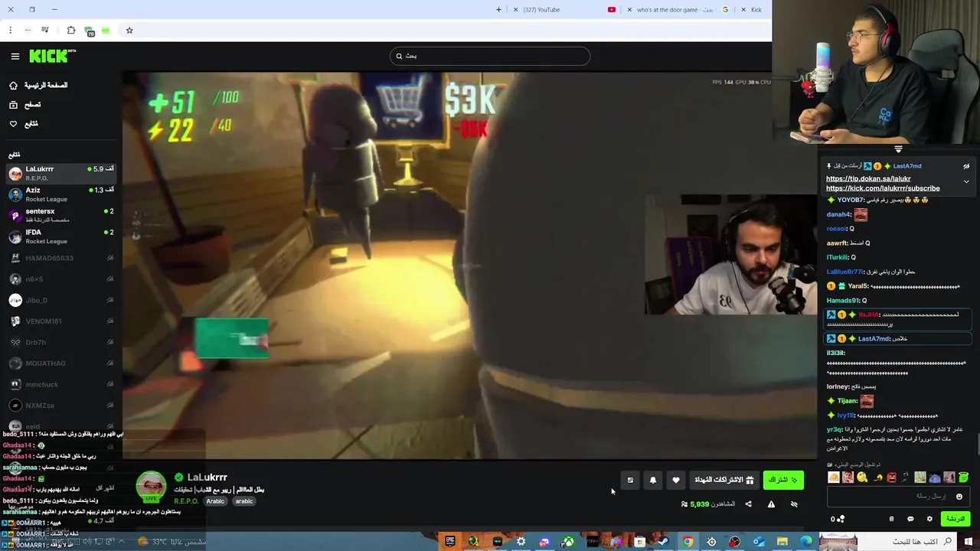Open the kick.com/lalukrrr/subscribe link
Screen dimensions: 980x551
(x=883, y=188)
